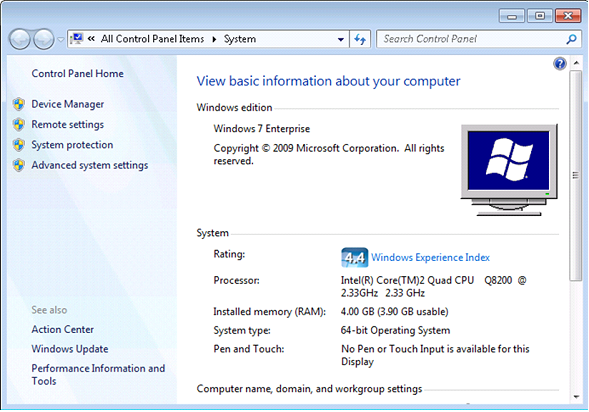Click the vertical scrollbar down arrow
589x412 pixels.
576,397
